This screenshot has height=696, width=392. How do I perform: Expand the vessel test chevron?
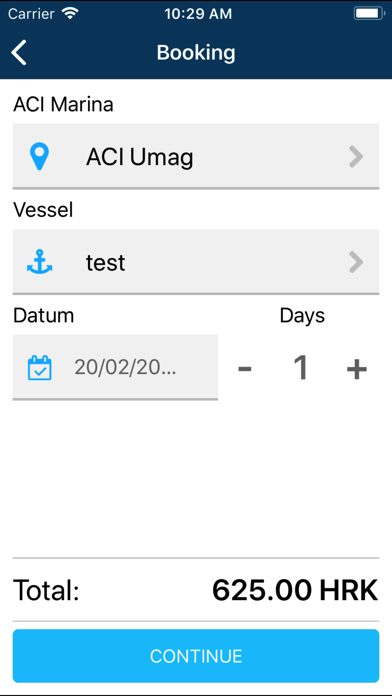click(x=356, y=262)
